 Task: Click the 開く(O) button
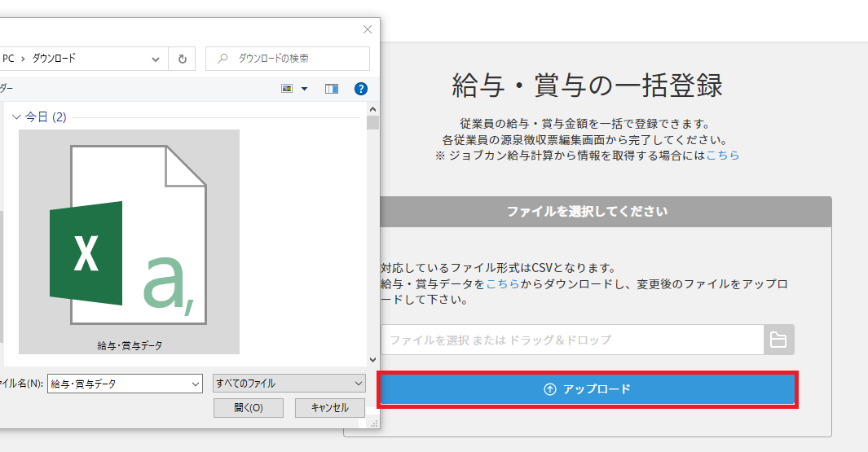[x=248, y=408]
